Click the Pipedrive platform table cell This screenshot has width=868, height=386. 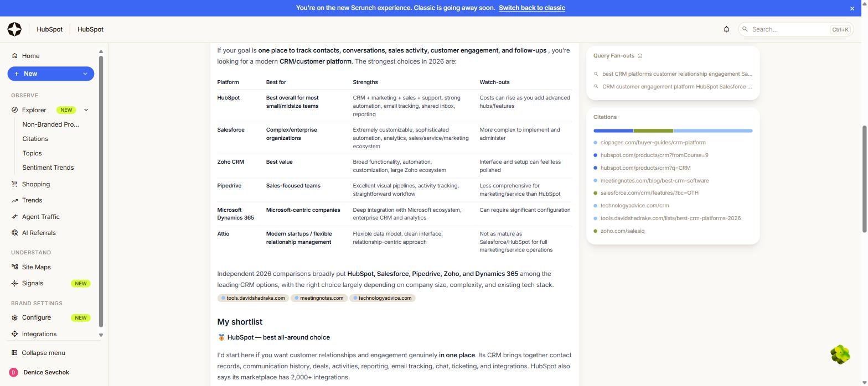229,186
